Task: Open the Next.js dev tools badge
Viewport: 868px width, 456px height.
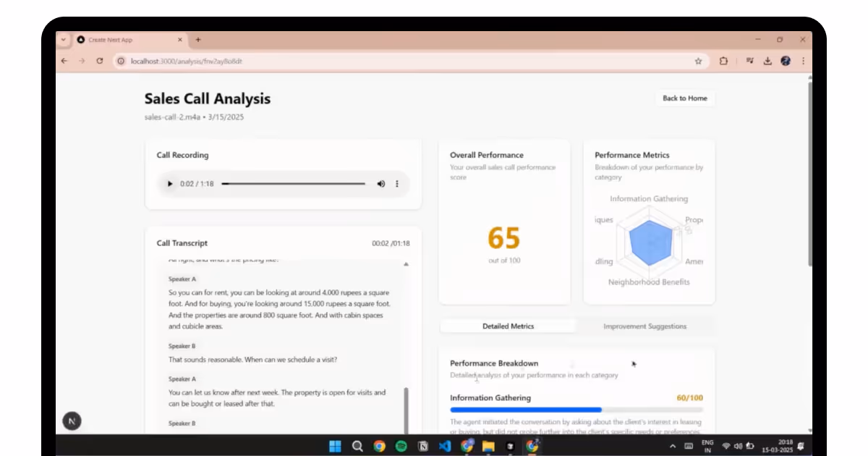Action: coord(72,421)
